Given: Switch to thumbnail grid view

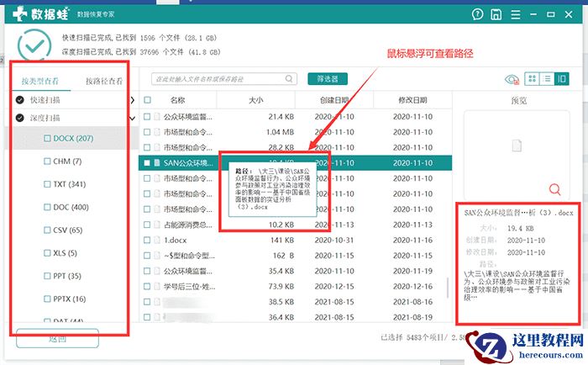Looking at the screenshot, I should point(532,79).
